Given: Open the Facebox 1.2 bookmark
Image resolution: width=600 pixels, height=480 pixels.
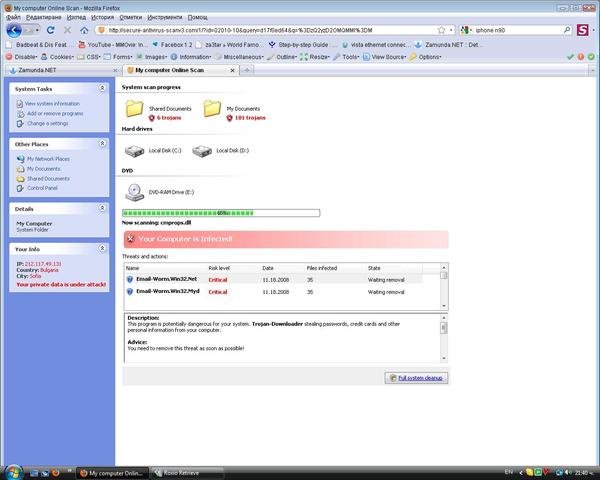Looking at the screenshot, I should point(172,45).
